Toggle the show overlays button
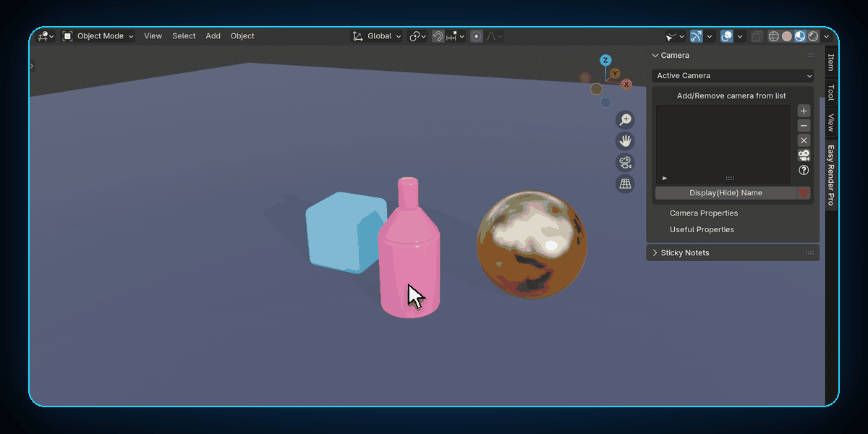The height and width of the screenshot is (434, 868). tap(727, 35)
